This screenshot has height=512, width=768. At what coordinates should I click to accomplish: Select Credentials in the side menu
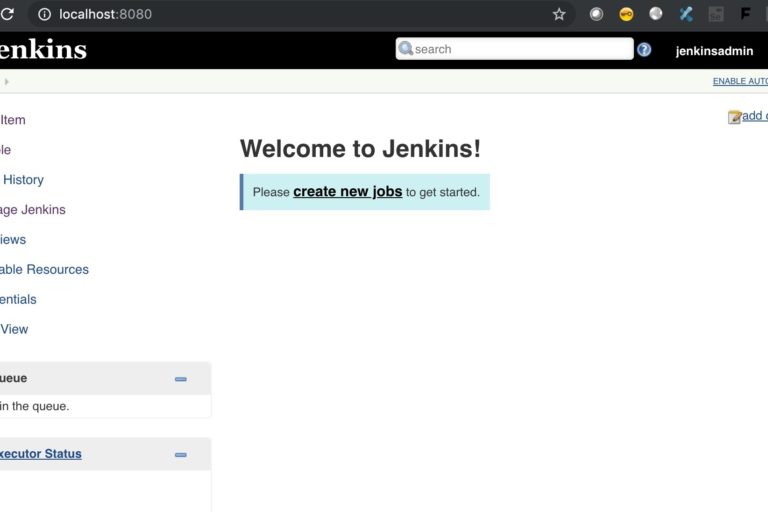pyautogui.click(x=18, y=299)
